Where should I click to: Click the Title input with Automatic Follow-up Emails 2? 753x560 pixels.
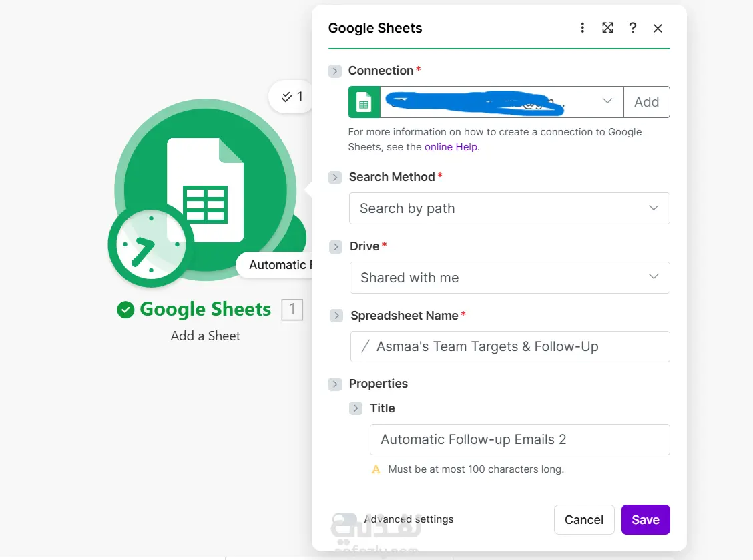(x=519, y=439)
